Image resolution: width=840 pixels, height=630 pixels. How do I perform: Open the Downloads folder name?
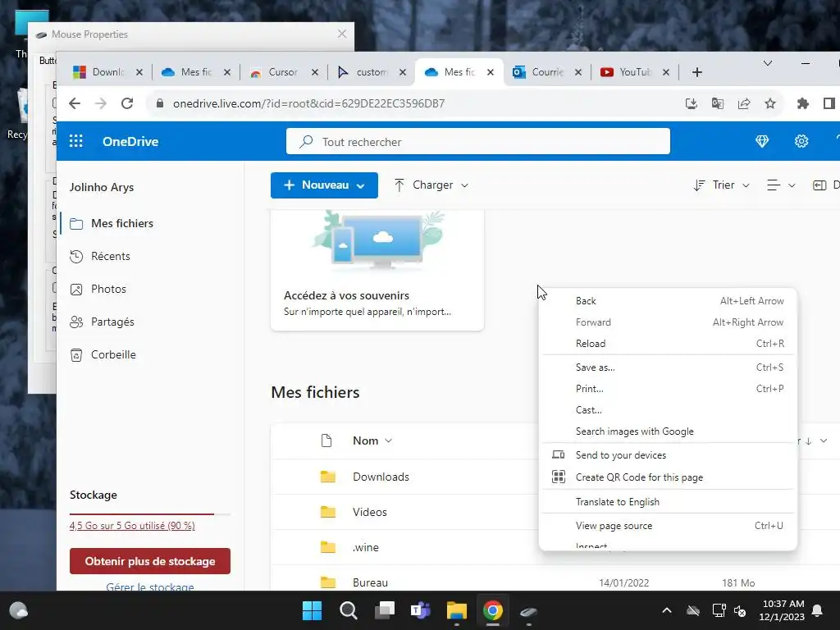pos(381,477)
